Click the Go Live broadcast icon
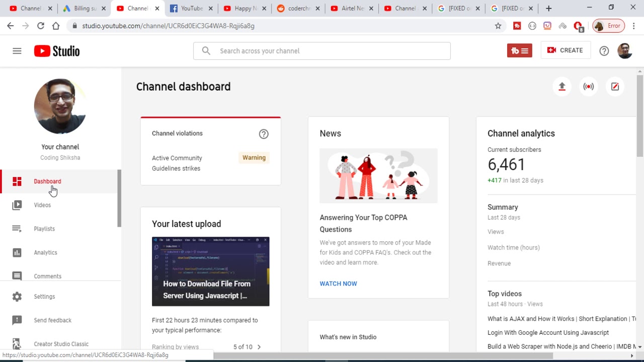The height and width of the screenshot is (362, 644). coord(588,86)
